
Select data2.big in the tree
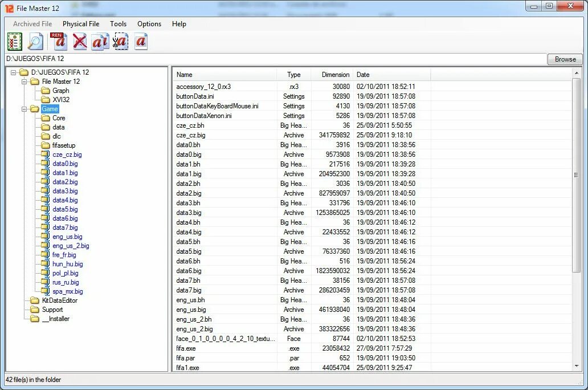point(66,182)
